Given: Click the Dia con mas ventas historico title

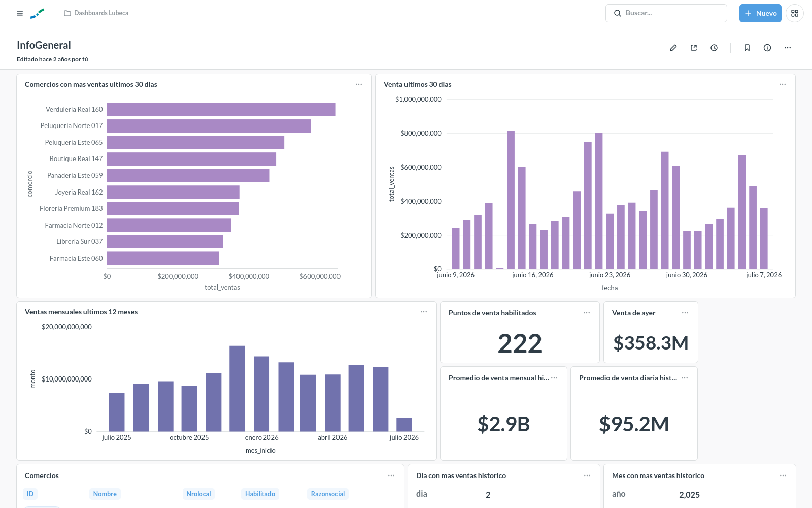Looking at the screenshot, I should 461,475.
